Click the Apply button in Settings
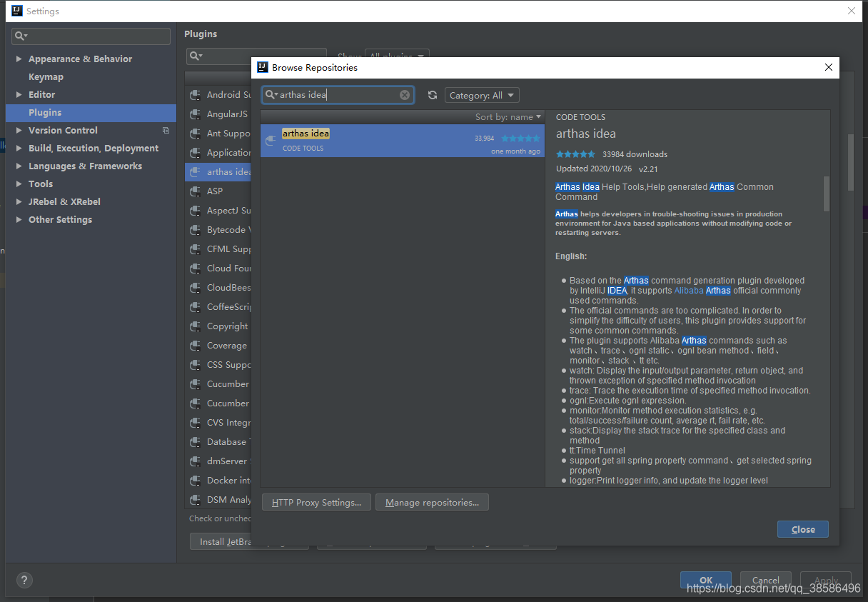Image resolution: width=868 pixels, height=602 pixels. [x=826, y=580]
